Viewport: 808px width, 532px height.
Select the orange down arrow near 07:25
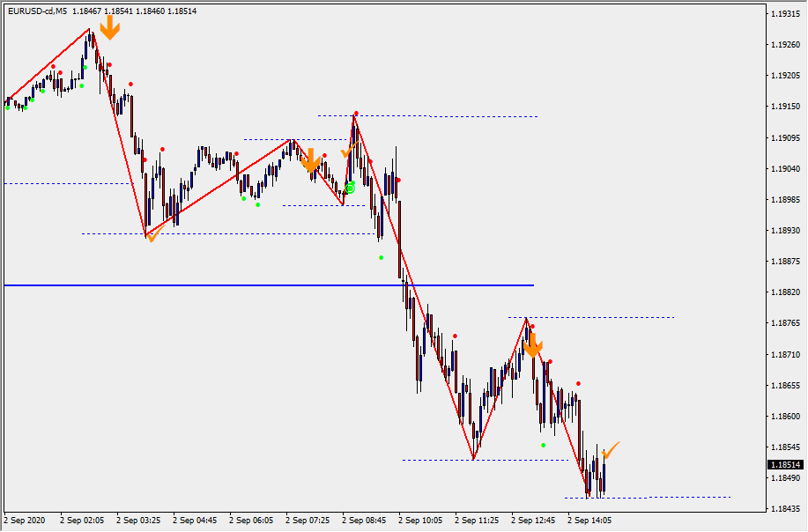[x=310, y=159]
